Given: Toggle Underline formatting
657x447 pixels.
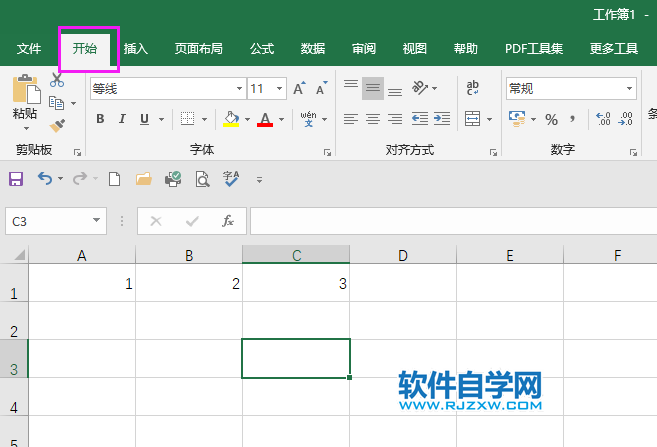Looking at the screenshot, I should [145, 119].
